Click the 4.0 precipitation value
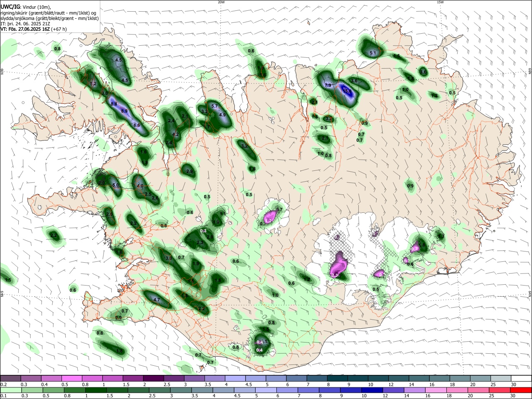 pyautogui.click(x=140, y=186)
